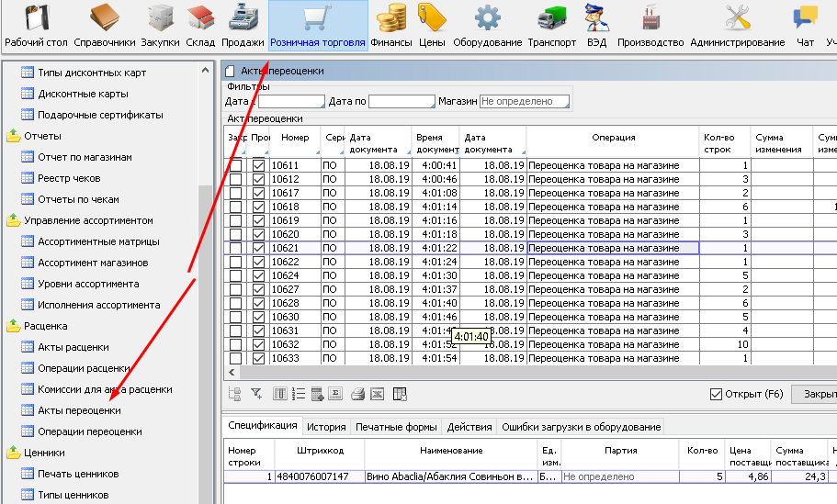The height and width of the screenshot is (504, 837).
Task: Click the Номер column header
Action: point(296,138)
